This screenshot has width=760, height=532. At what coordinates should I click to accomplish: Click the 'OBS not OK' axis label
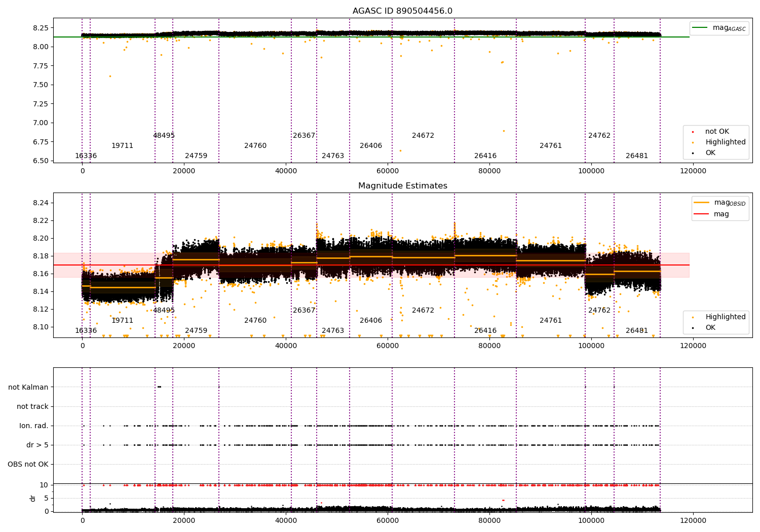[28, 464]
